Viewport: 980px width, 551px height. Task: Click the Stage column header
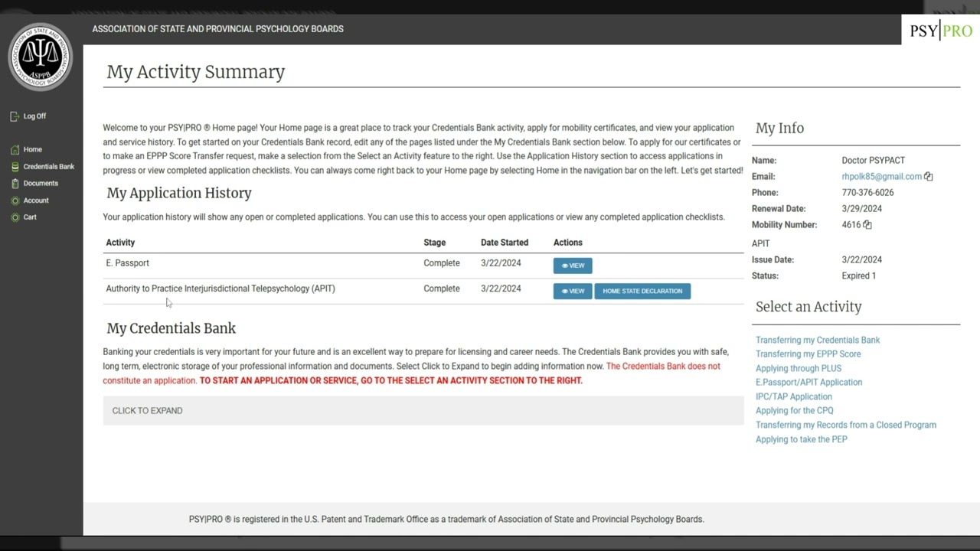434,243
